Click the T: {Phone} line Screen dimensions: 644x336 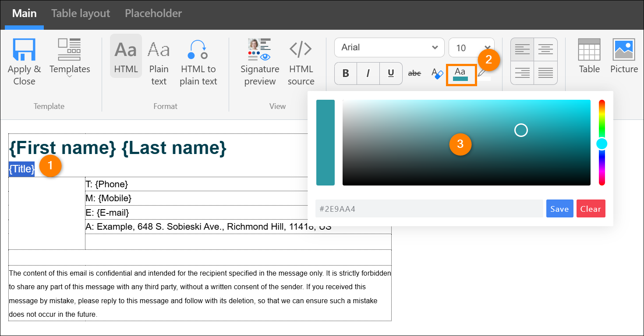tap(107, 184)
